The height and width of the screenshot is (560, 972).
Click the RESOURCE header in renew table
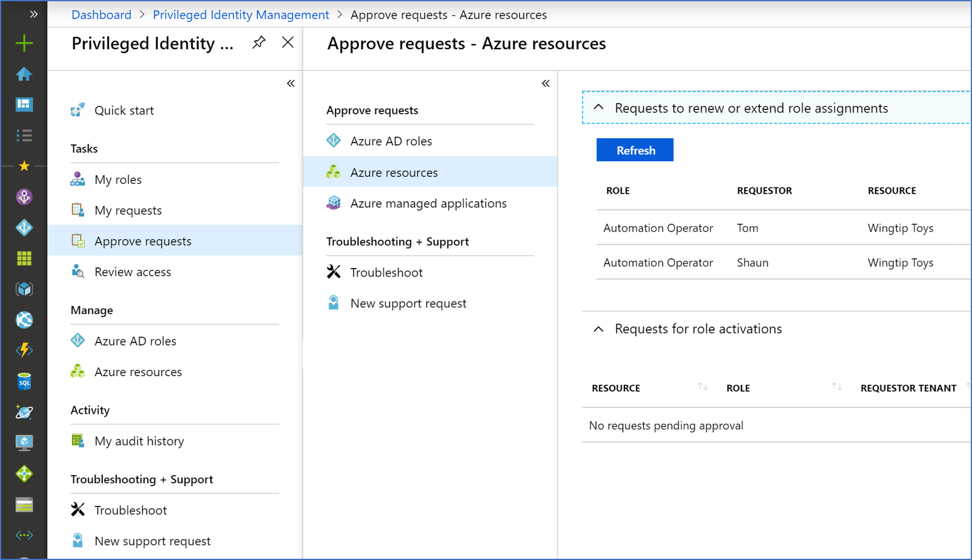(x=892, y=191)
